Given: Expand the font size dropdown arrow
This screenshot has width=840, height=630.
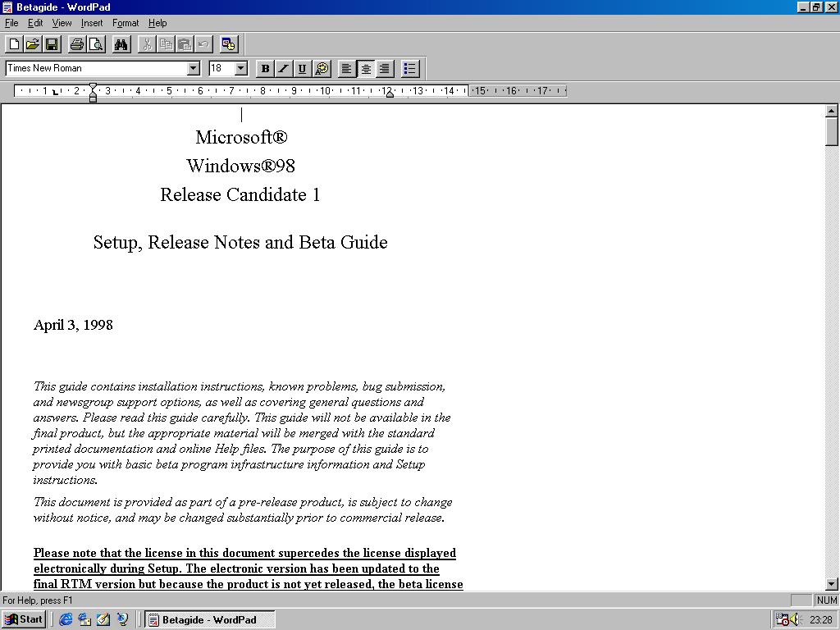Looking at the screenshot, I should pos(241,68).
